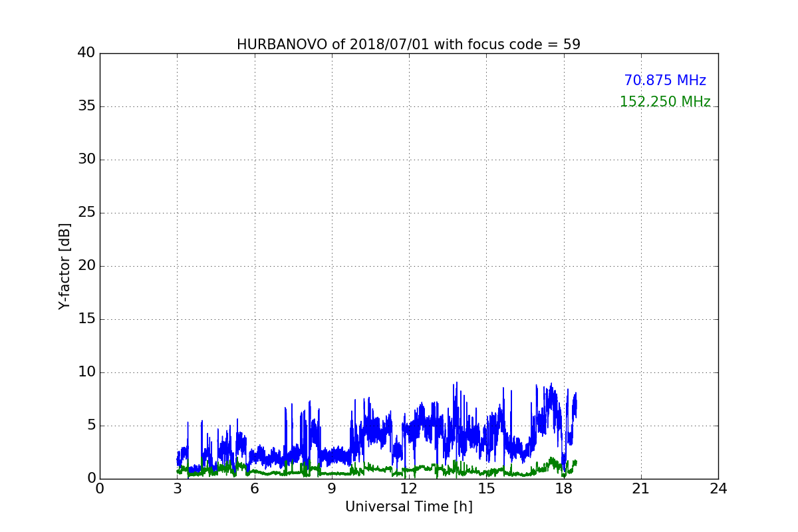Click the y-axis tick label 30
This screenshot has height=532, width=798.
86,160
